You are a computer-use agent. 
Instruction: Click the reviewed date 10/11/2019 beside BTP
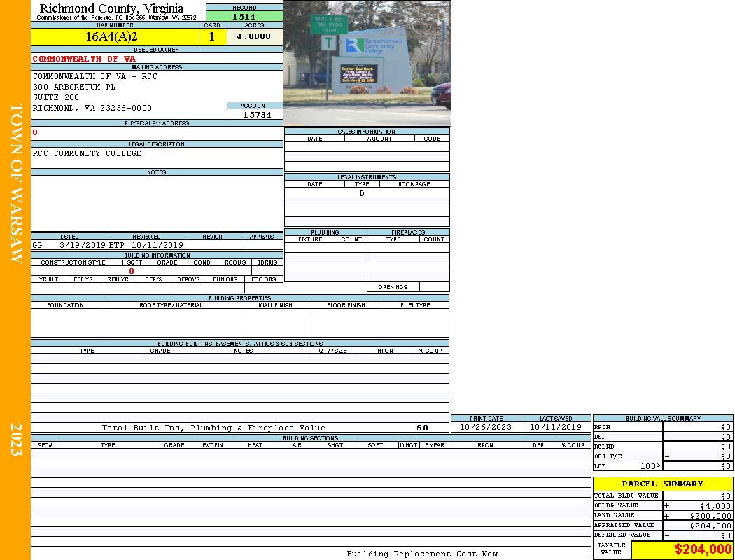pos(157,245)
